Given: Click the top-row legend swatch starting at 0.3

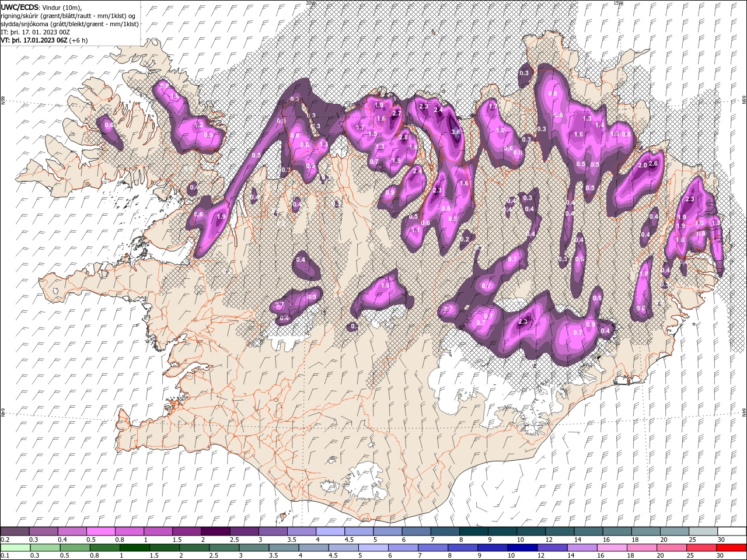Looking at the screenshot, I should pos(44,531).
